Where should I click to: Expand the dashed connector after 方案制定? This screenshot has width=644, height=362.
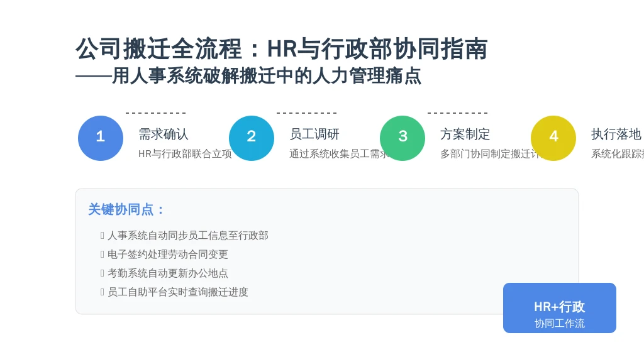[458, 113]
